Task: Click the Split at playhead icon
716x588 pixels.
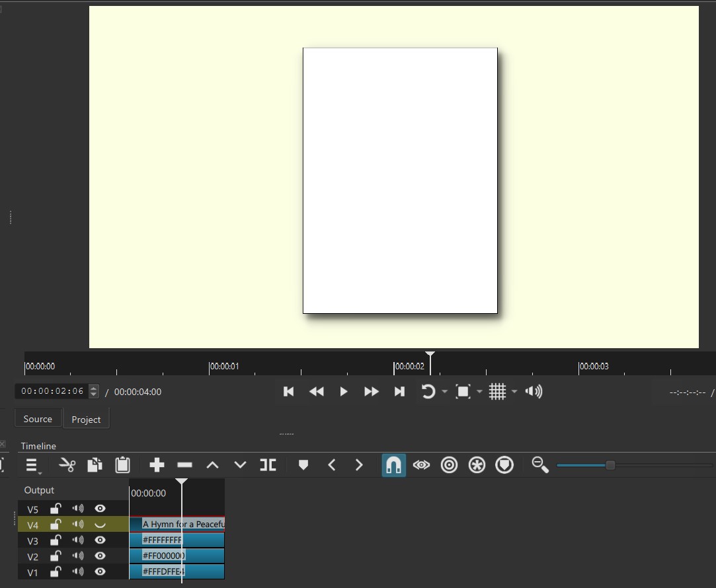Action: pyautogui.click(x=268, y=465)
